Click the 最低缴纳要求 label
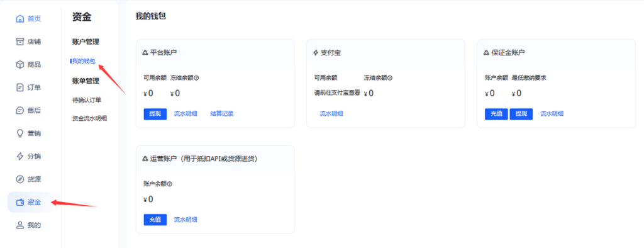 tap(528, 77)
